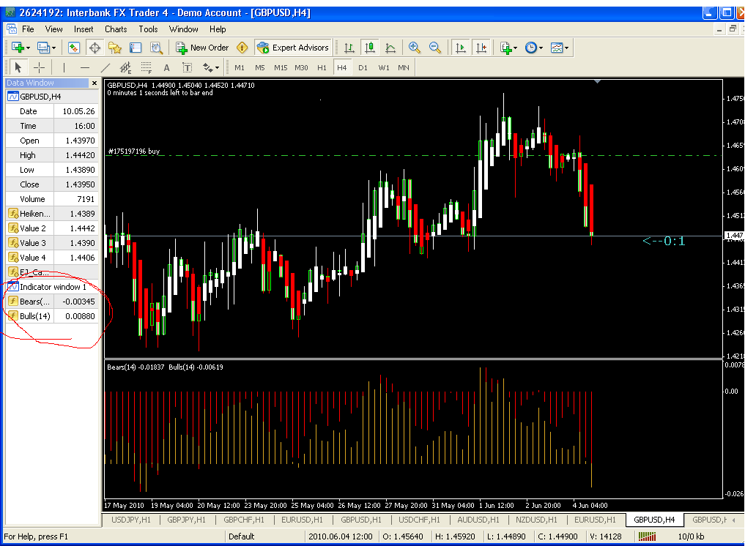Select the Fibonacci retracement tool
The width and height of the screenshot is (756, 546).
click(146, 67)
